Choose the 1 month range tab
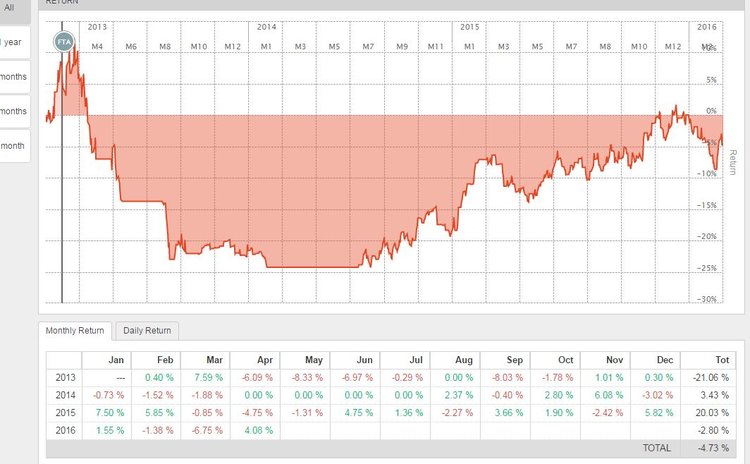The width and height of the screenshot is (750, 464). point(12,146)
